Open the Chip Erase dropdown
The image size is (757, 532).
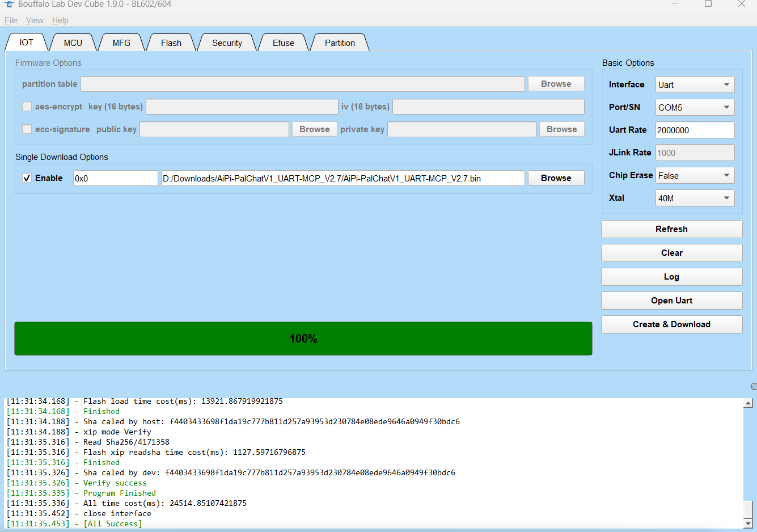click(695, 176)
